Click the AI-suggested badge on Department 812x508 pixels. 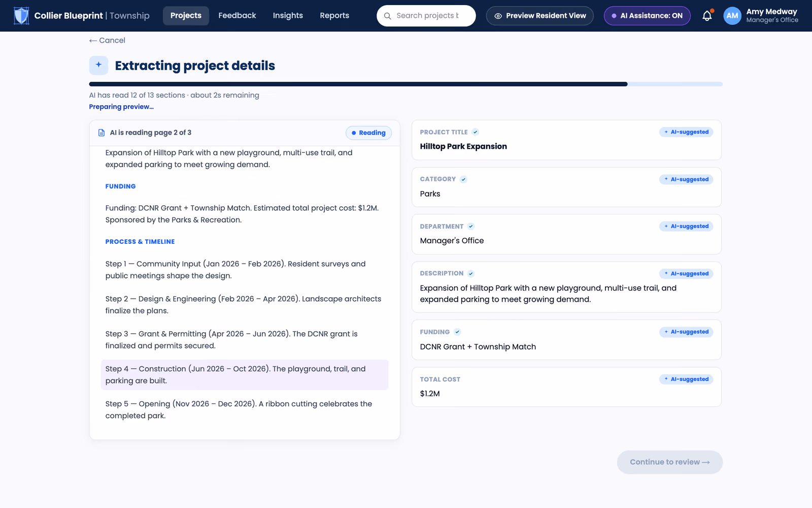pos(686,226)
